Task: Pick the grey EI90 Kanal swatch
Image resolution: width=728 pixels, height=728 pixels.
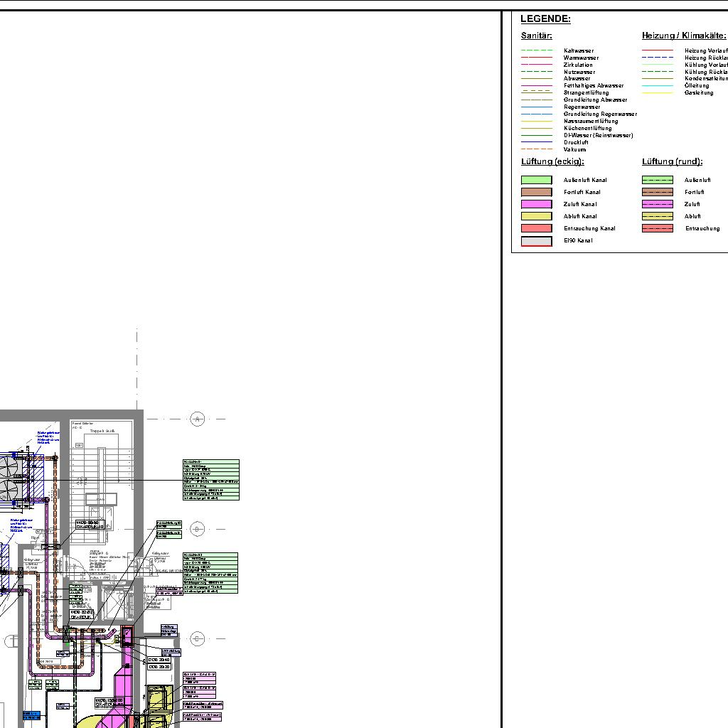Action: [x=536, y=241]
